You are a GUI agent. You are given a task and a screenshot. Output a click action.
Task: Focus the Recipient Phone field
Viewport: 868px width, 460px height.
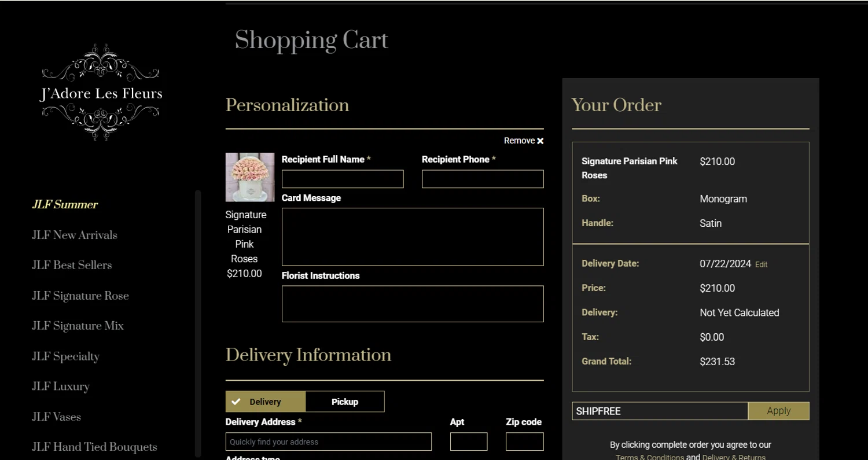click(x=483, y=179)
